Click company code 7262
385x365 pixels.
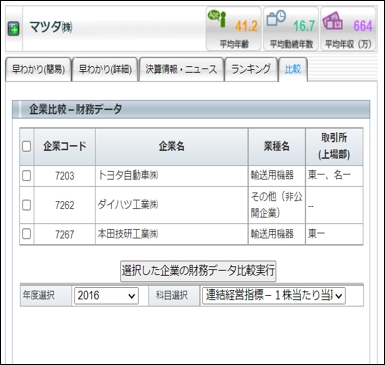point(65,205)
